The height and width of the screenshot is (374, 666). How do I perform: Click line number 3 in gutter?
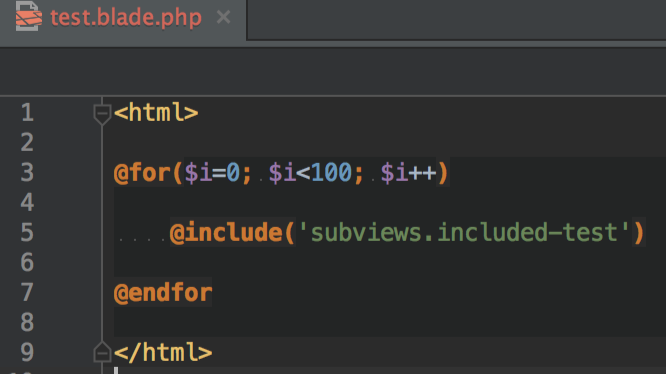tap(27, 172)
